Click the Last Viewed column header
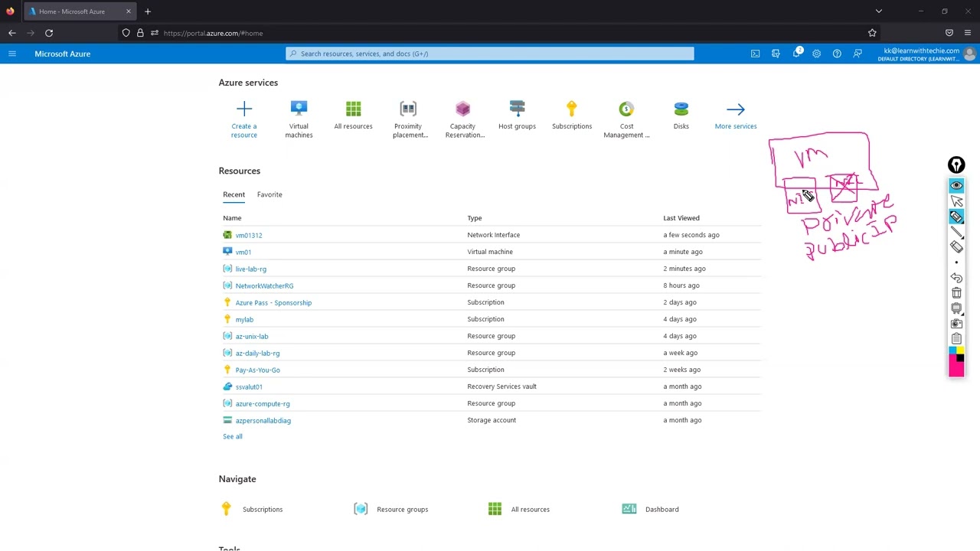980x551 pixels. pyautogui.click(x=681, y=218)
